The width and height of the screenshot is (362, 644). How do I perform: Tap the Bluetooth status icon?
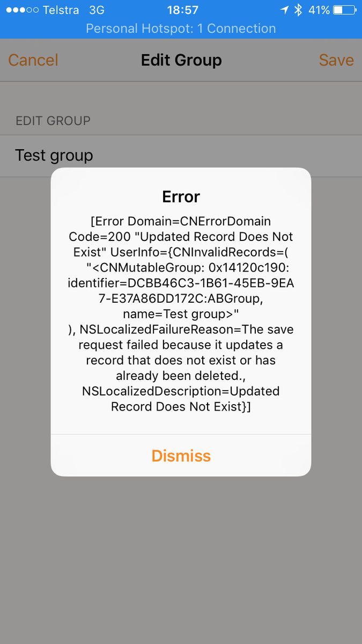(298, 10)
